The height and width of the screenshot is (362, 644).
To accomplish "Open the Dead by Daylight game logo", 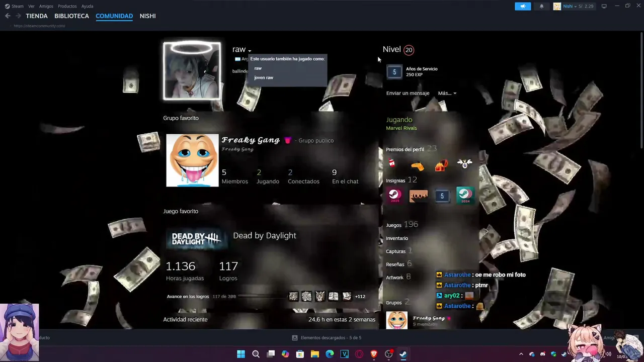I will pyautogui.click(x=196, y=239).
